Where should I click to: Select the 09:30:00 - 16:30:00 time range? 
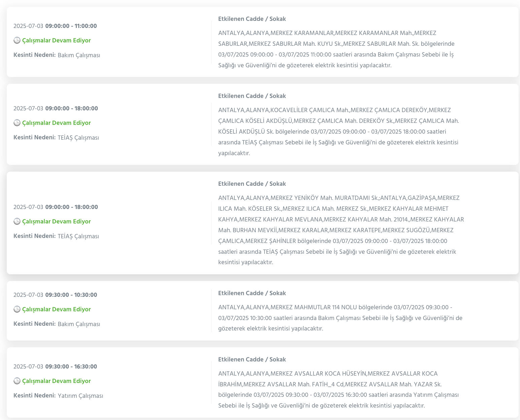71,366
